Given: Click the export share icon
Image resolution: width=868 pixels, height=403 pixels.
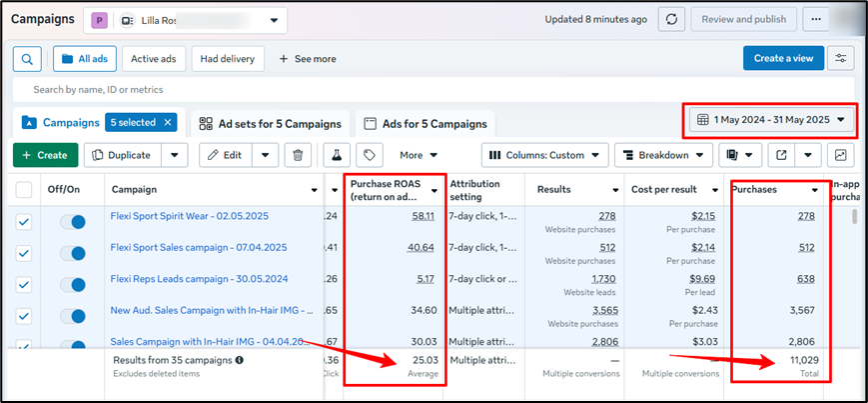Looking at the screenshot, I should 782,155.
